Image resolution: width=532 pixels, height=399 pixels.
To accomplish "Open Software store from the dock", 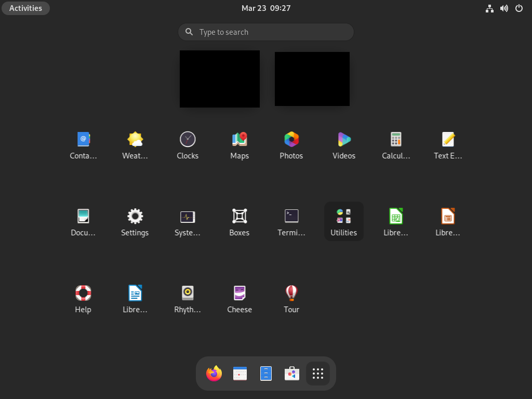I will click(x=292, y=374).
